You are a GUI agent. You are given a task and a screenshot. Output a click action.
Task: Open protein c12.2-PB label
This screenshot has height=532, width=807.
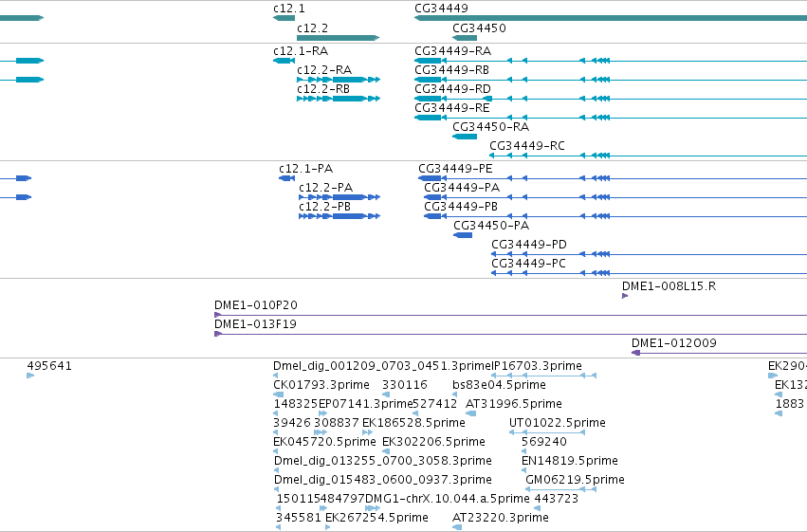click(324, 207)
